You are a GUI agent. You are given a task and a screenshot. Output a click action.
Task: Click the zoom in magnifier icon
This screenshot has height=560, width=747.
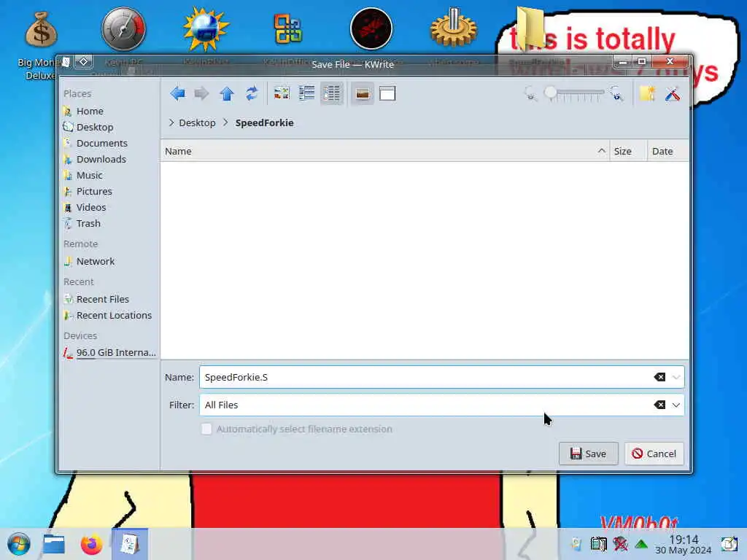[x=616, y=93]
